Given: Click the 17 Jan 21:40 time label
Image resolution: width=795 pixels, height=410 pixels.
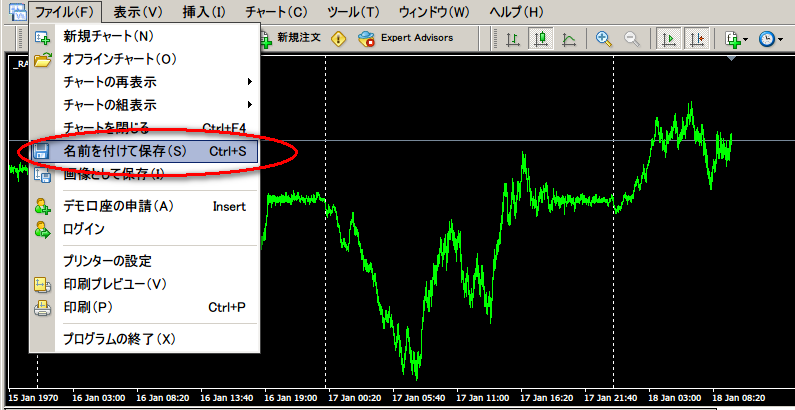Looking at the screenshot, I should [611, 397].
